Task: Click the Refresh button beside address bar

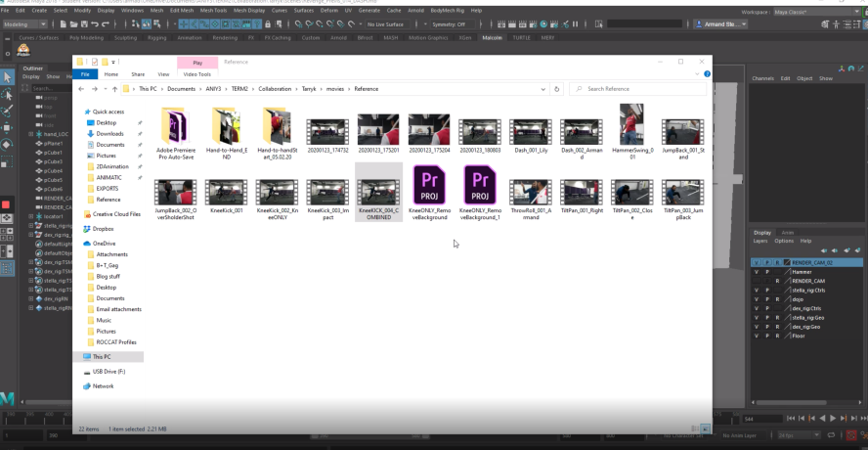Action: click(557, 89)
